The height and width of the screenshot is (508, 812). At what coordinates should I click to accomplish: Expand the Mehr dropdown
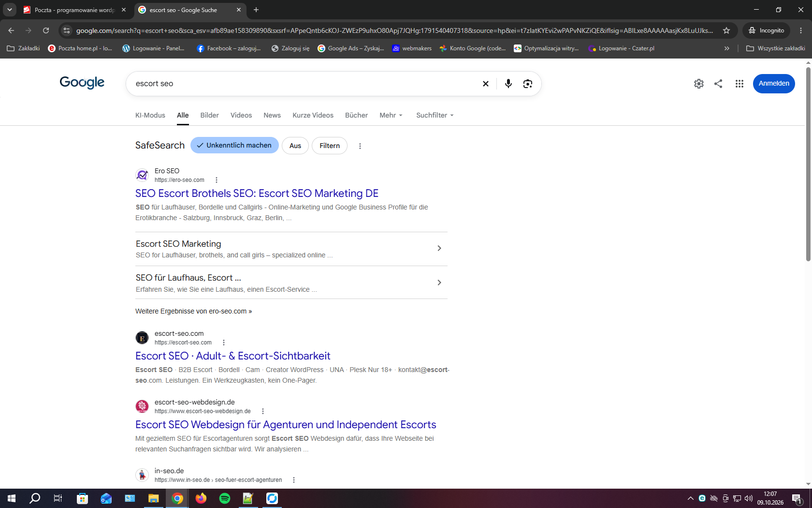pyautogui.click(x=391, y=115)
